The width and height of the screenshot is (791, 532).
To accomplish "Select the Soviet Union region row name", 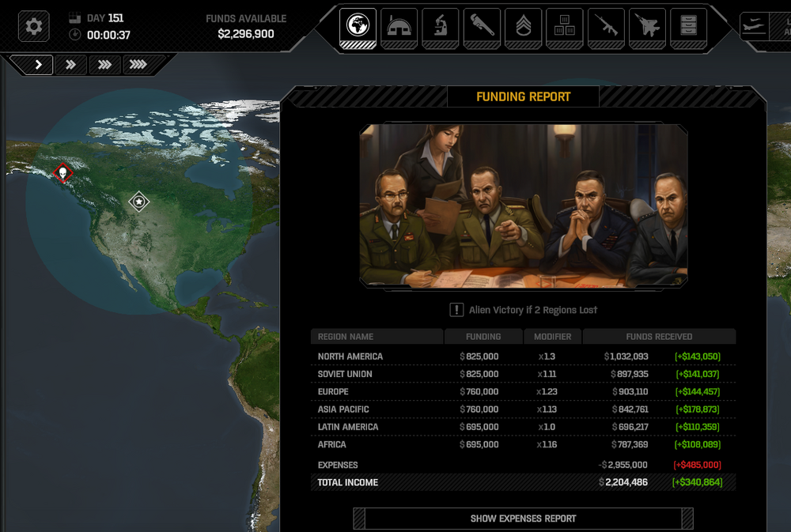I will click(x=345, y=374).
